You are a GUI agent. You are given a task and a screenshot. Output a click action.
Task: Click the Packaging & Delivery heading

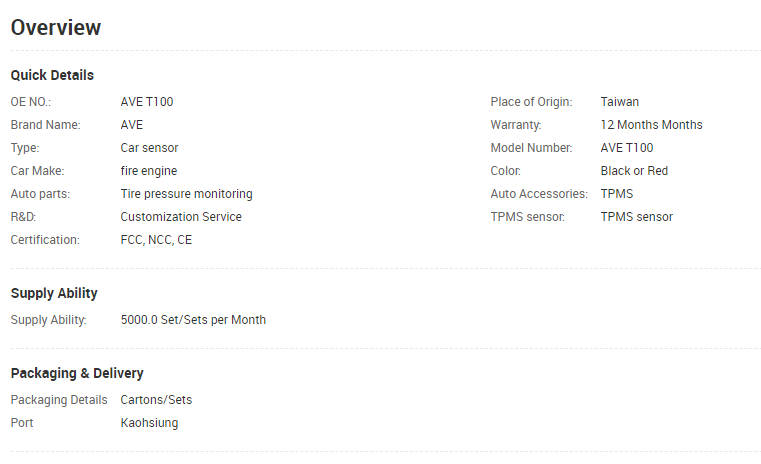tap(77, 373)
